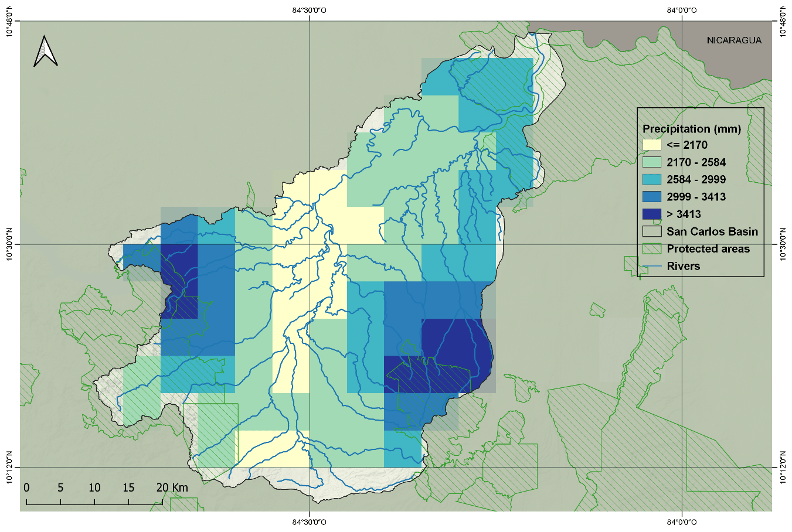
Task: Click the '2170 - 2584' legend label
Action: pos(696,162)
